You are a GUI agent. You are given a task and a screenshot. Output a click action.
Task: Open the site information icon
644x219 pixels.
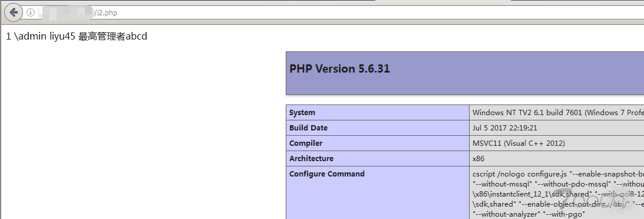click(x=31, y=13)
